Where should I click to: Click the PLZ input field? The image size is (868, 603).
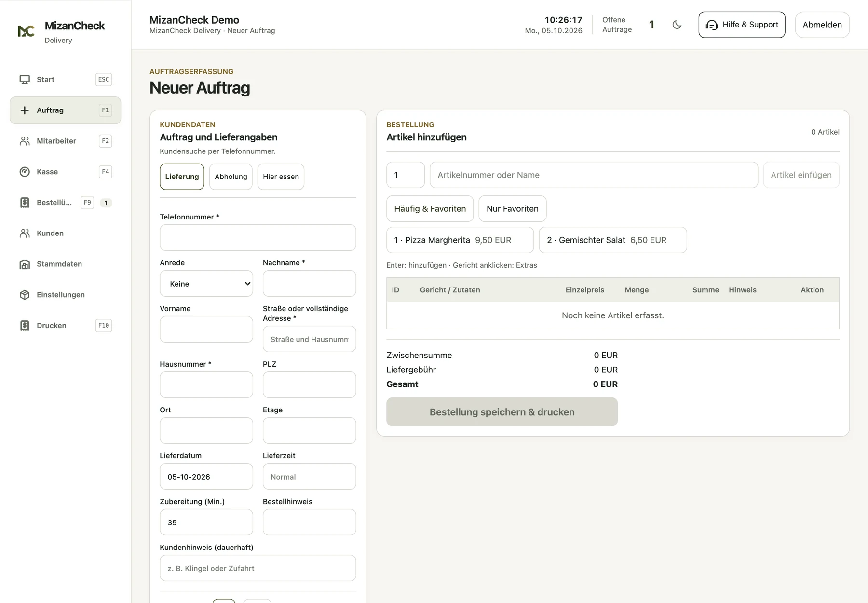(309, 385)
